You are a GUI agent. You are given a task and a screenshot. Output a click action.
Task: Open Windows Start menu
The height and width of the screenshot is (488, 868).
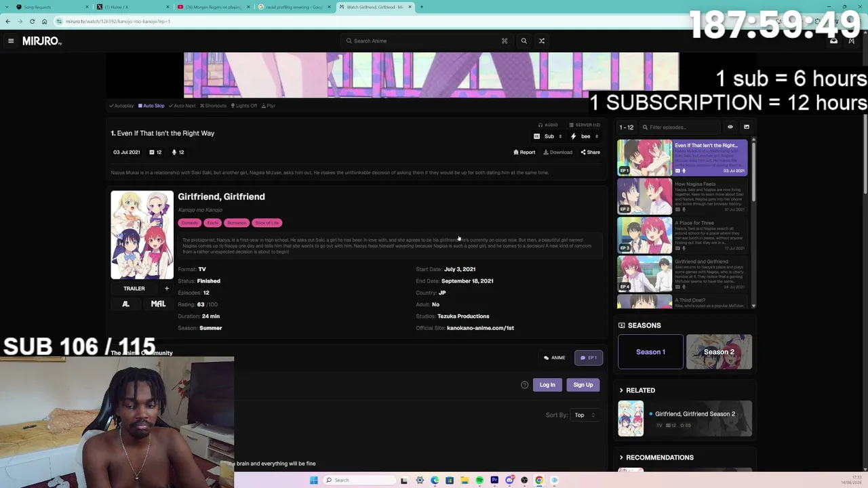[x=313, y=481]
